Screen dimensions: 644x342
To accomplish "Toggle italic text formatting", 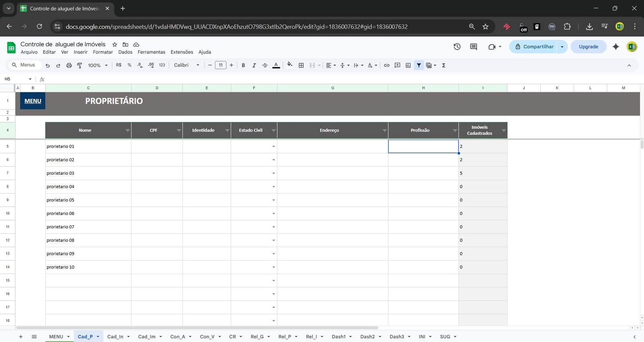I will coord(254,65).
